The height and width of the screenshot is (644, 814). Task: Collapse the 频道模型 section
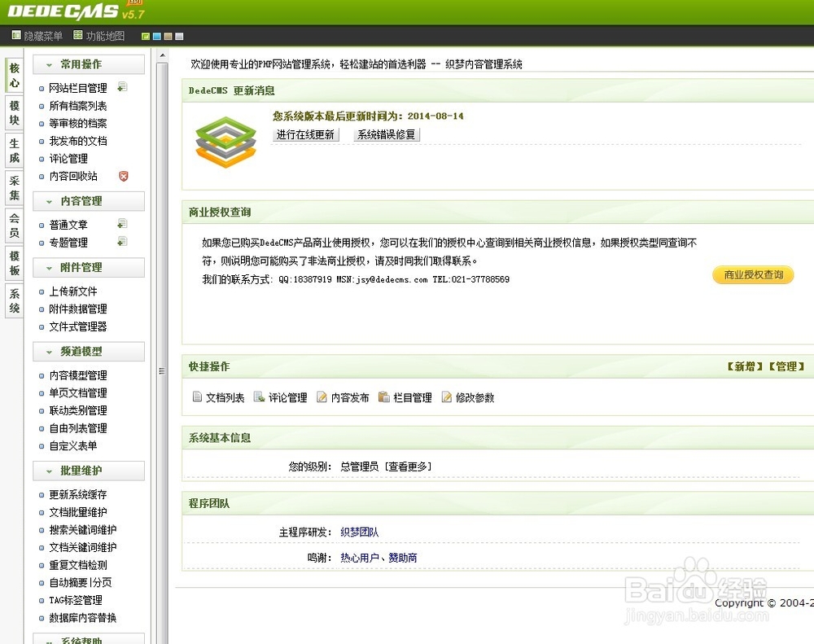(89, 352)
